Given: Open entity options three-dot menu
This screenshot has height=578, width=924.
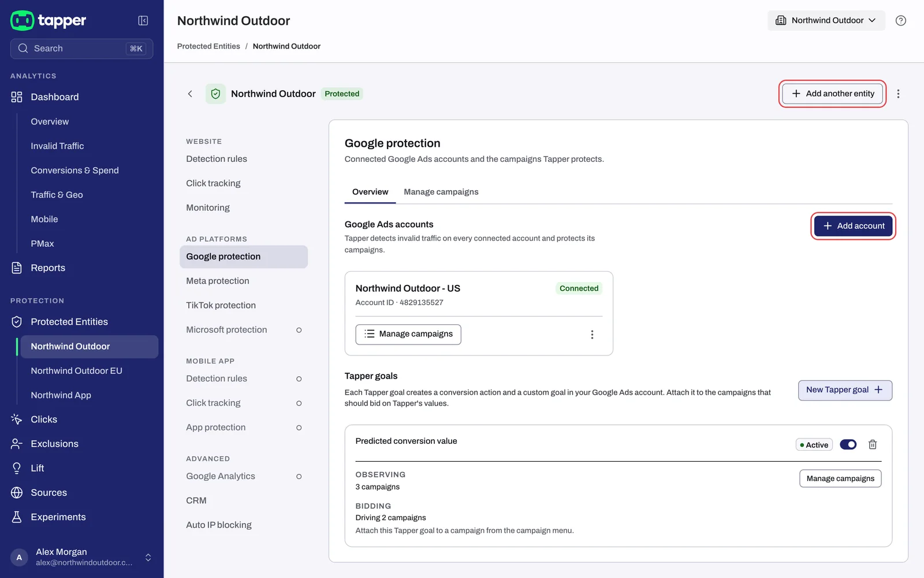Looking at the screenshot, I should (898, 94).
